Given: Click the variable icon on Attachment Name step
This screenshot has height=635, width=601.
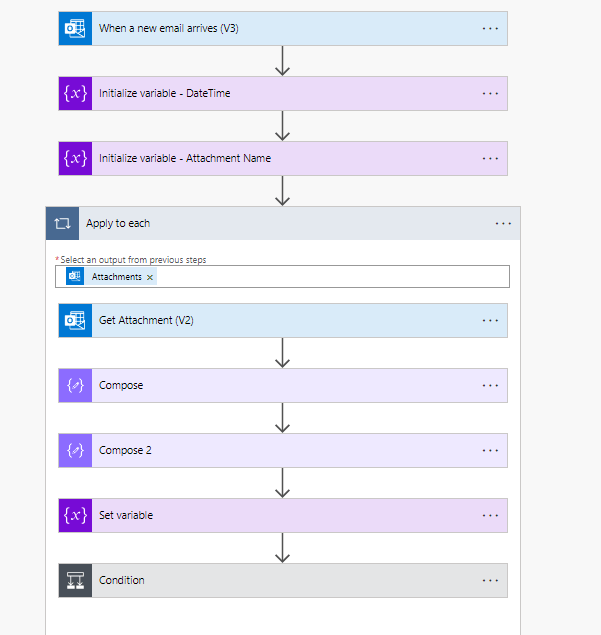Looking at the screenshot, I should click(75, 158).
